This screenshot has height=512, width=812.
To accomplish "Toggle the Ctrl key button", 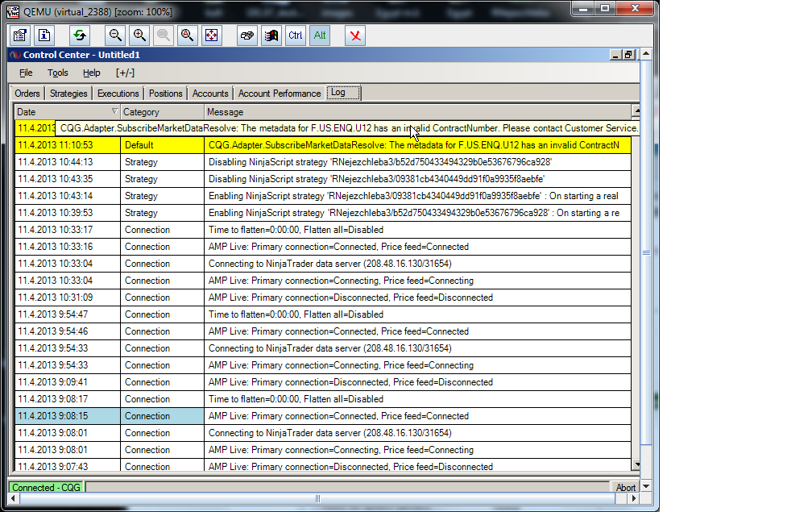I will coord(296,35).
